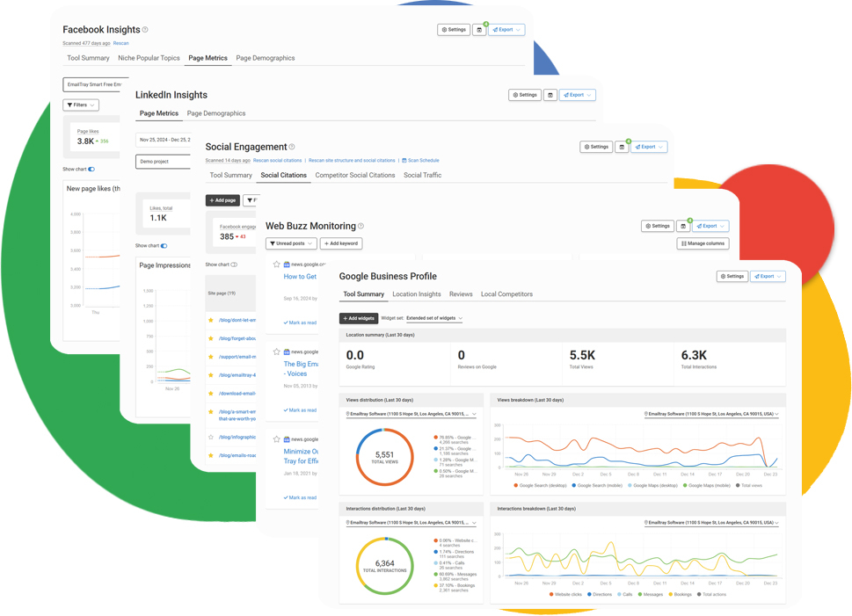Toggle Google Search (desktop) legend in Views breakdown

(539, 485)
